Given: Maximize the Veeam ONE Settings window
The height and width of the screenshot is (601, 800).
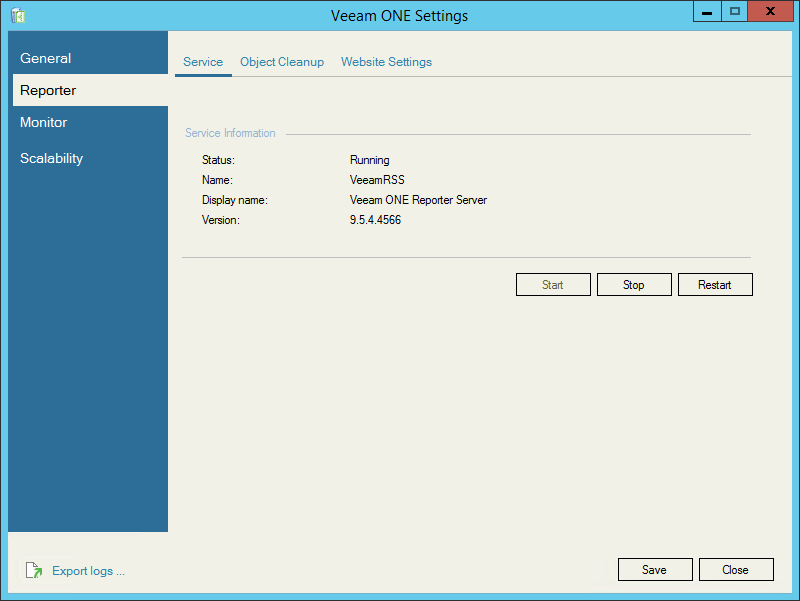Looking at the screenshot, I should [735, 11].
